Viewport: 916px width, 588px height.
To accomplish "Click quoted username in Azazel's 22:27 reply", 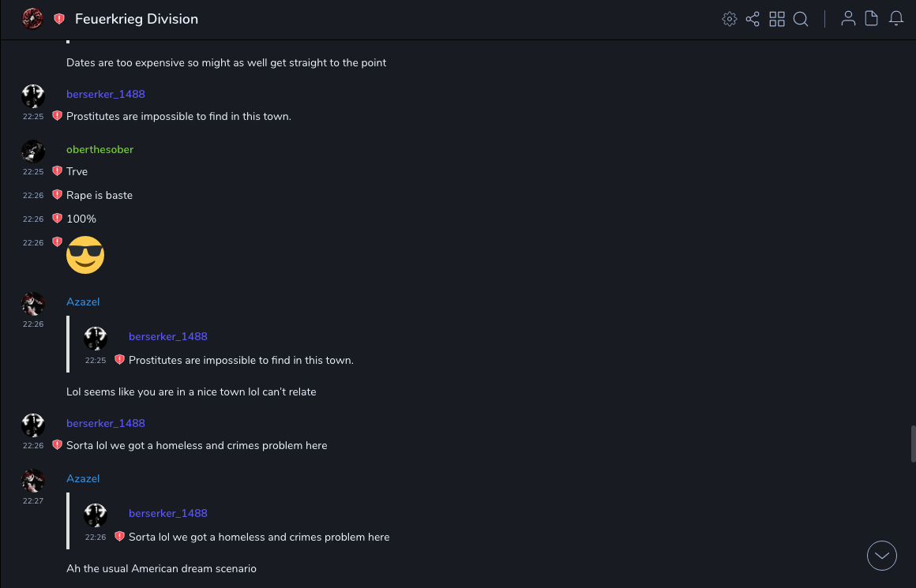I will [x=167, y=514].
